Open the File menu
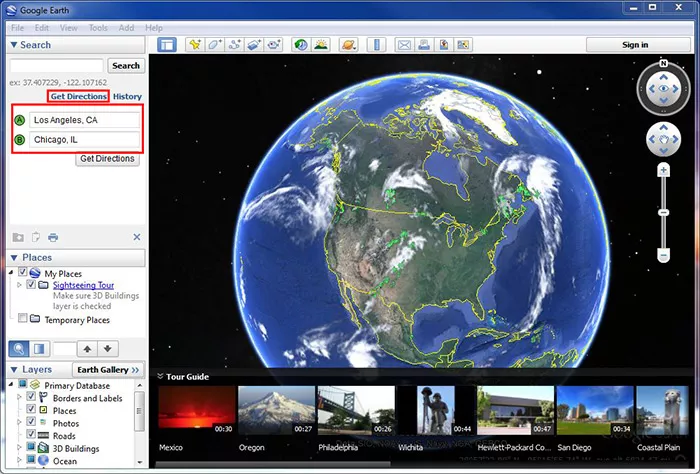The image size is (700, 474). point(17,28)
